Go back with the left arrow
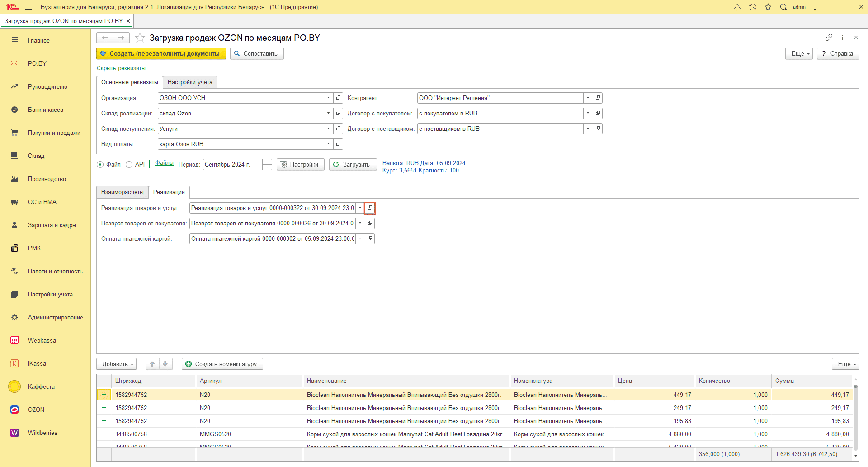The width and height of the screenshot is (868, 467). coord(105,38)
